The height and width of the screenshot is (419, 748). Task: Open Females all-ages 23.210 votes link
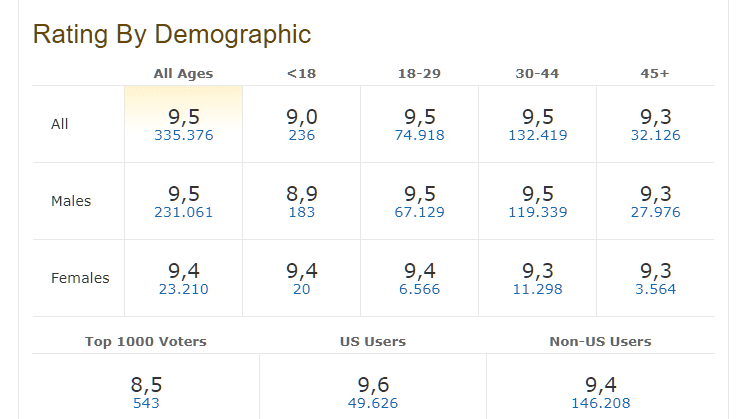(x=184, y=289)
